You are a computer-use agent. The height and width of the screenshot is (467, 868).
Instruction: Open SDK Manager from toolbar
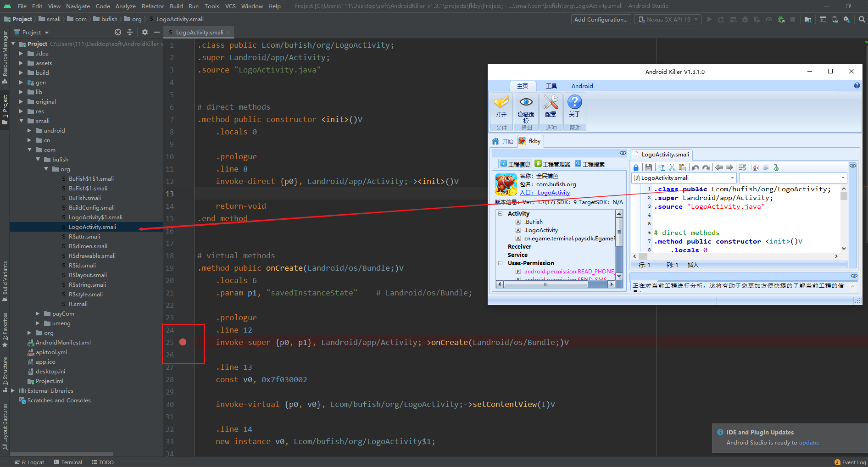847,19
